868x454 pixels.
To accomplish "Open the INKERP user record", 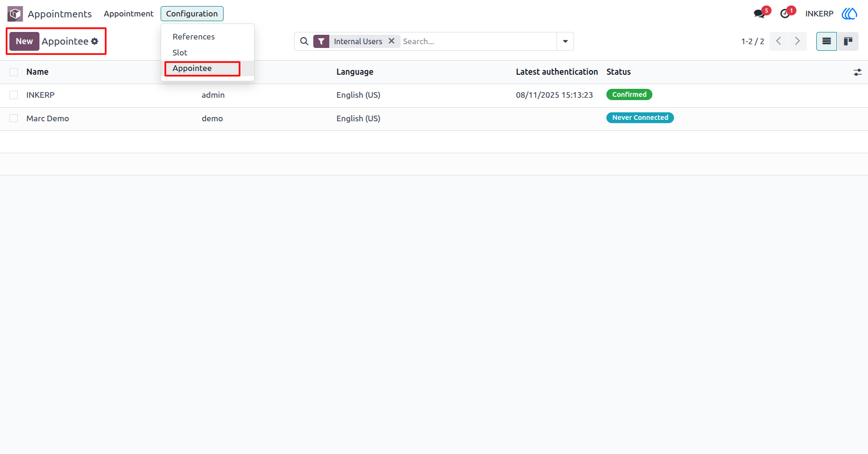I will 40,95.
